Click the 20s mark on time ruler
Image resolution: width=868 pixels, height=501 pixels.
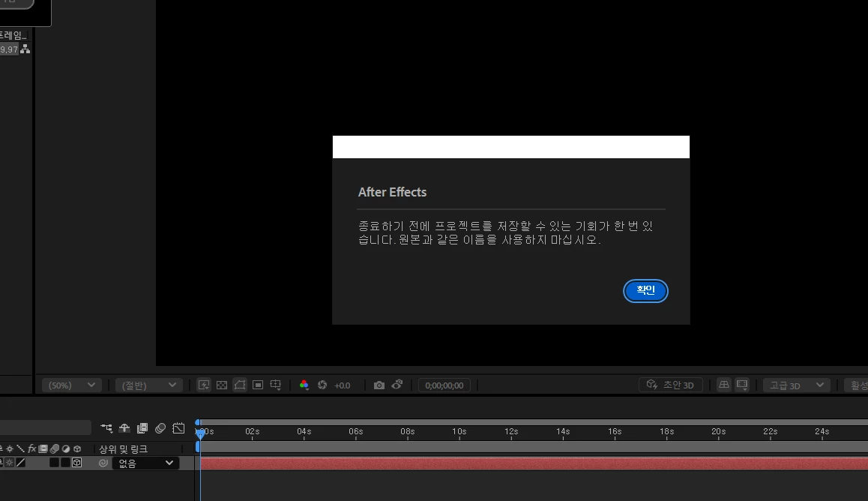pyautogui.click(x=719, y=431)
